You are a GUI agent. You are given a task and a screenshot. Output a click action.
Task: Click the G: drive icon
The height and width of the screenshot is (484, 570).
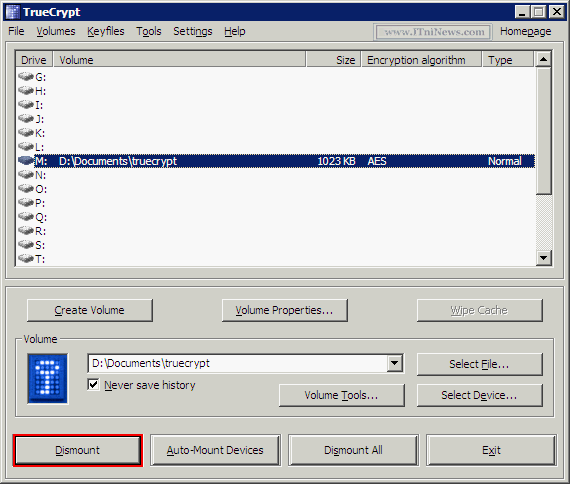tap(26, 77)
